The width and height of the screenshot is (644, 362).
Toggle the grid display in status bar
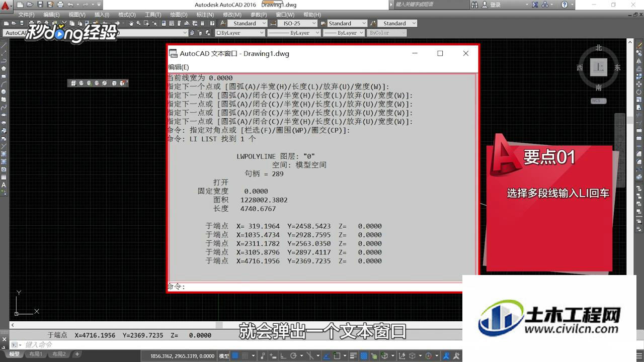coord(235,356)
